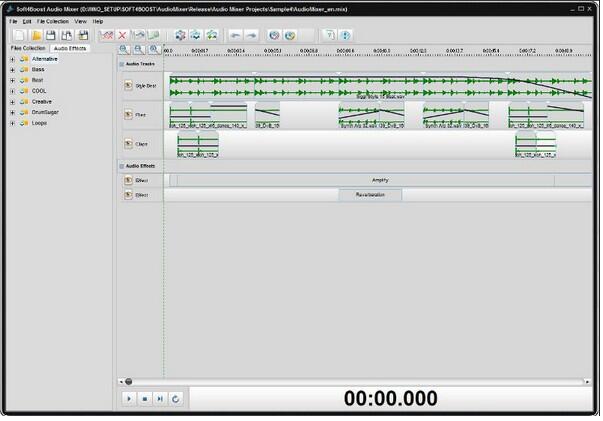
Task: Click the right arrow of the horizontal scrollbar
Action: pos(587,382)
